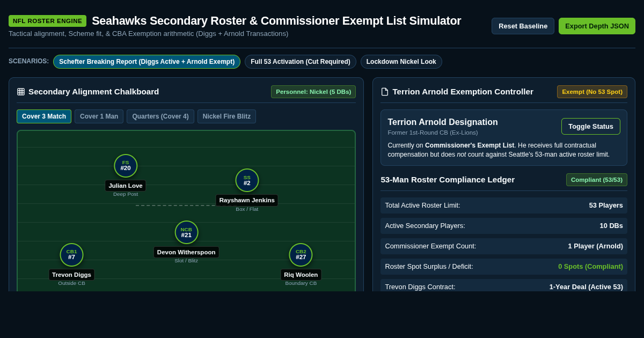Screen dimensions: 644x338
Task: Click the Total Active Roster Limit row
Action: coord(504,205)
